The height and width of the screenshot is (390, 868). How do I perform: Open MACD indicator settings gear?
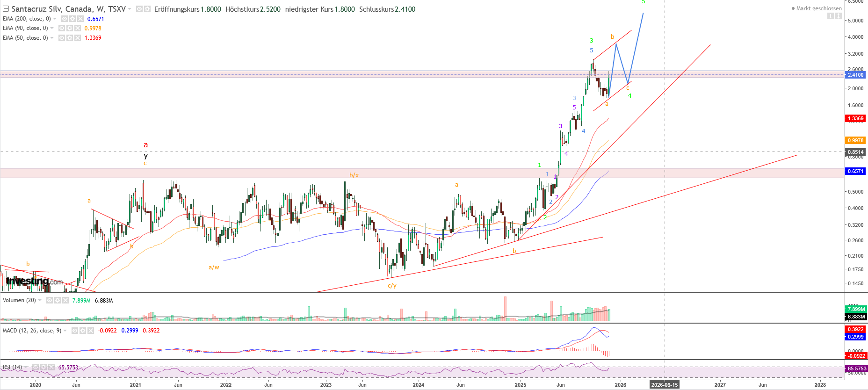(x=83, y=331)
